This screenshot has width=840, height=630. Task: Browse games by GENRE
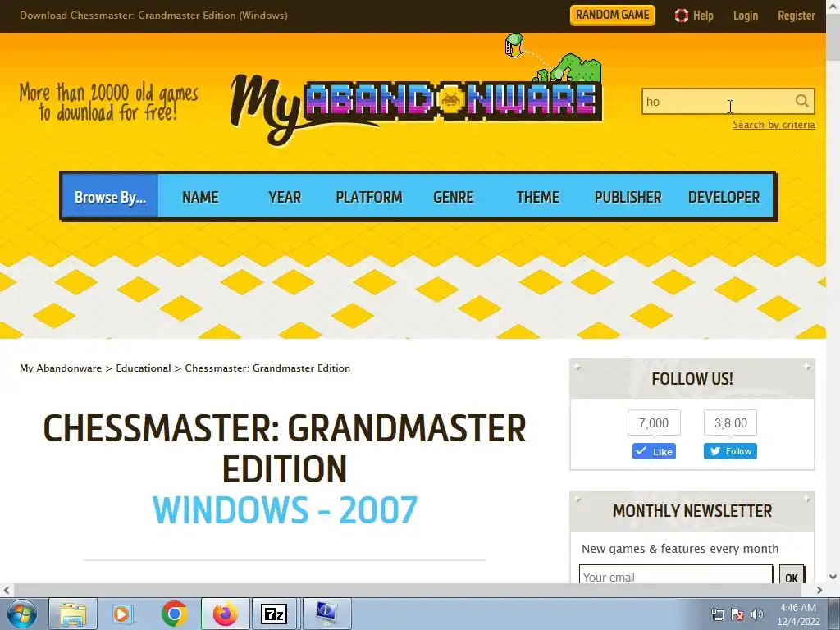[453, 197]
